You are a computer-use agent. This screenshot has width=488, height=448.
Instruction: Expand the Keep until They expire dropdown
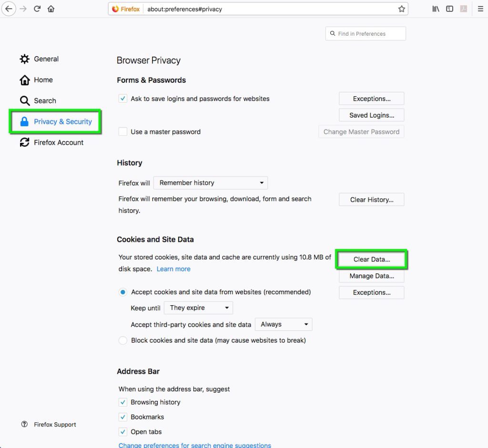[198, 308]
